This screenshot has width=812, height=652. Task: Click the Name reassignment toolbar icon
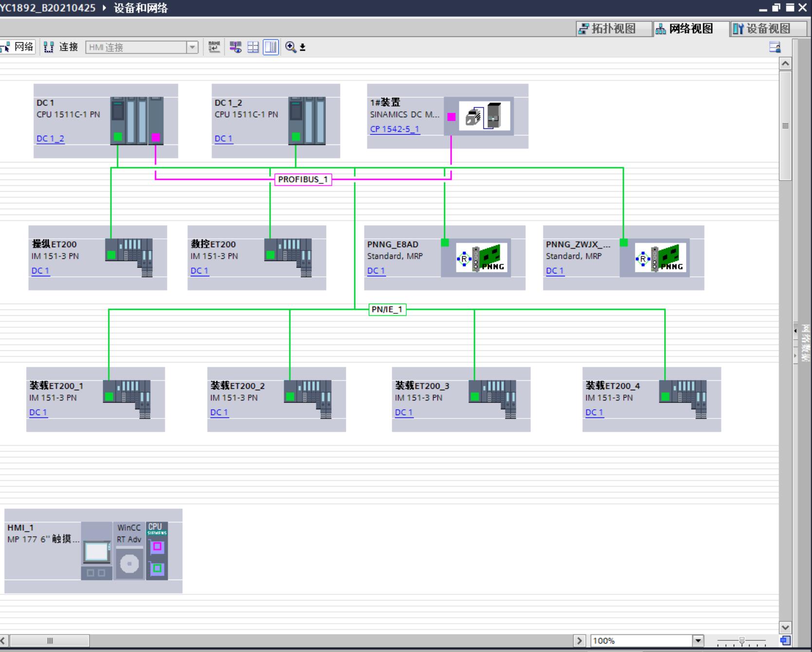tap(214, 47)
